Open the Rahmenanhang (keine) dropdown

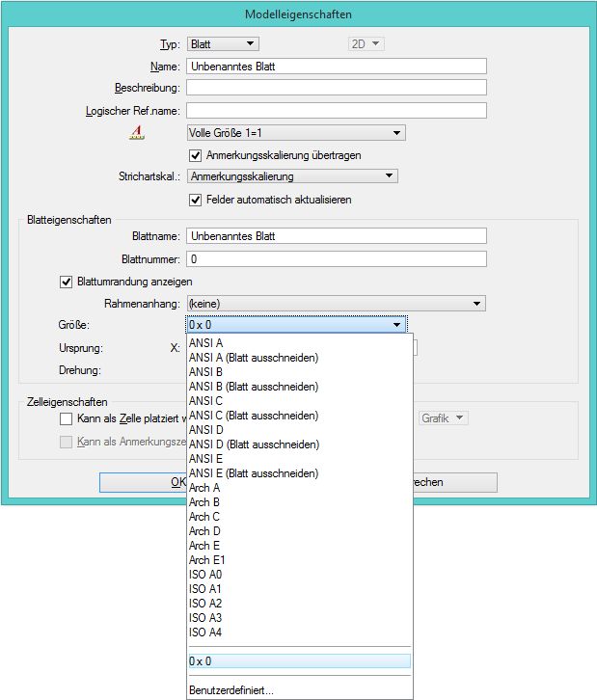[337, 304]
